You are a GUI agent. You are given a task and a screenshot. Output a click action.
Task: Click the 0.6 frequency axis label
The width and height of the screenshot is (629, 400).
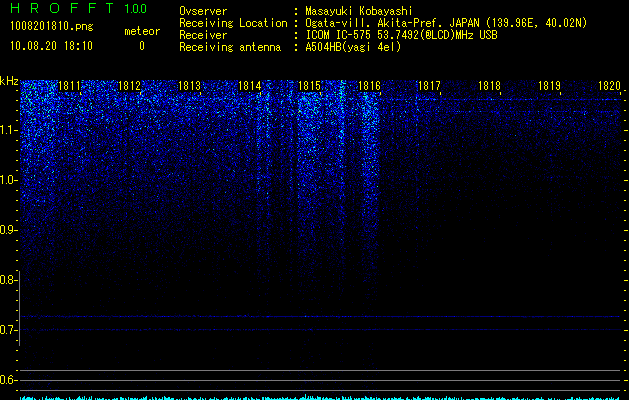(x=8, y=380)
